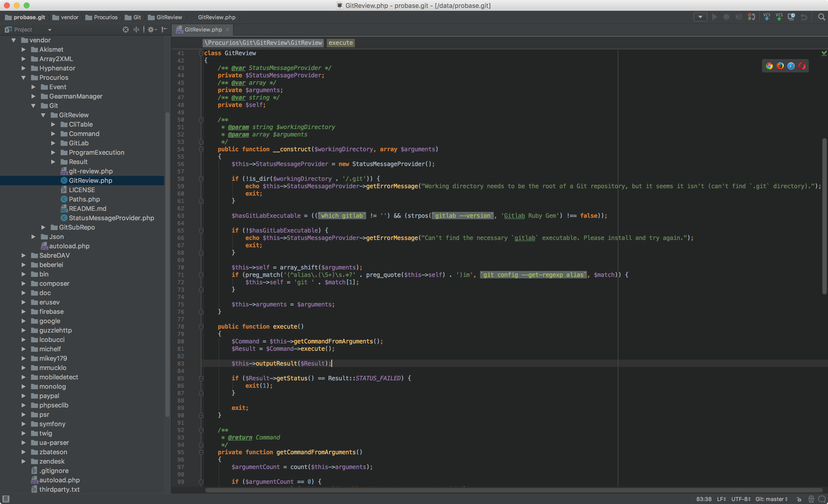
Task: Toggle tool windows button in bottom-left corner
Action: pyautogui.click(x=6, y=499)
